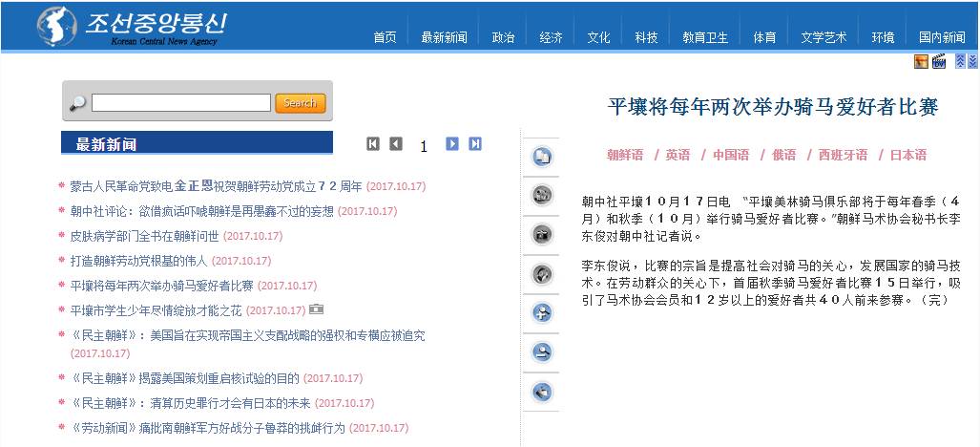Click the Korean Central News Agency logo
Viewport: 980px width, 447px height.
point(132,26)
